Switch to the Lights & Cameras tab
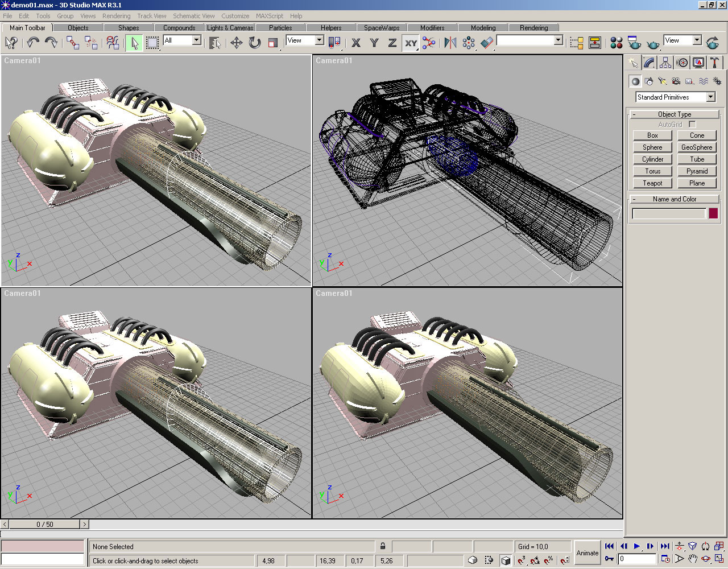The image size is (728, 569). 230,27
